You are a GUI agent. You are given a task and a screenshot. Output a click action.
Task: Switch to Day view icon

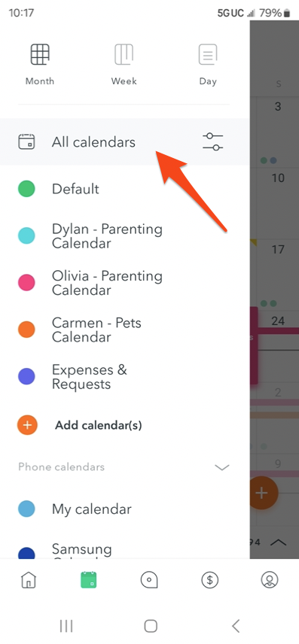click(208, 55)
